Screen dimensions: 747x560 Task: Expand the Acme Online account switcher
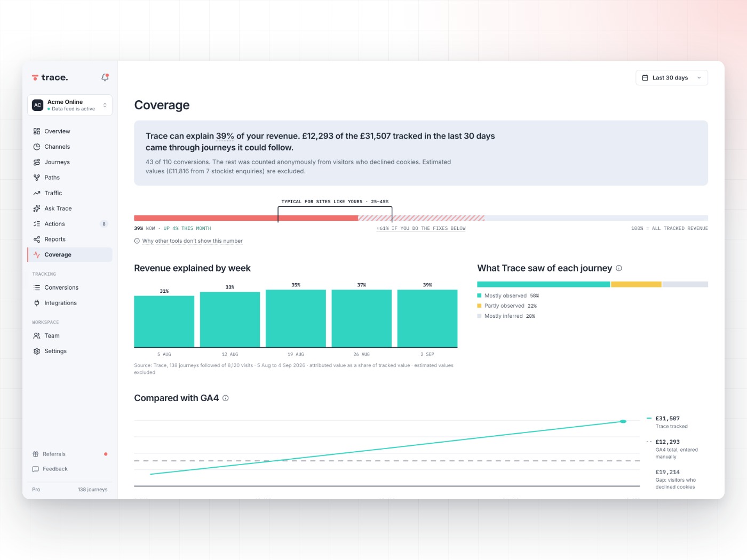(x=70, y=105)
